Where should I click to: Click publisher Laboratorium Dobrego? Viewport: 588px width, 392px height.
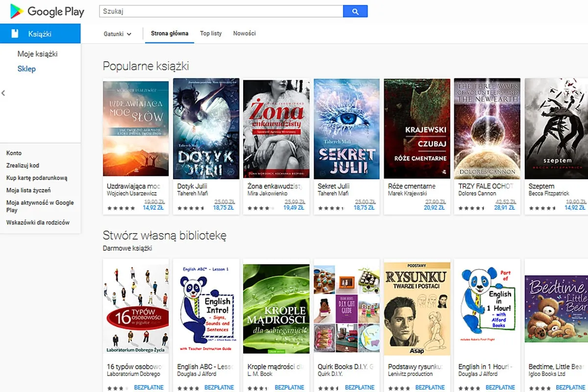point(133,374)
